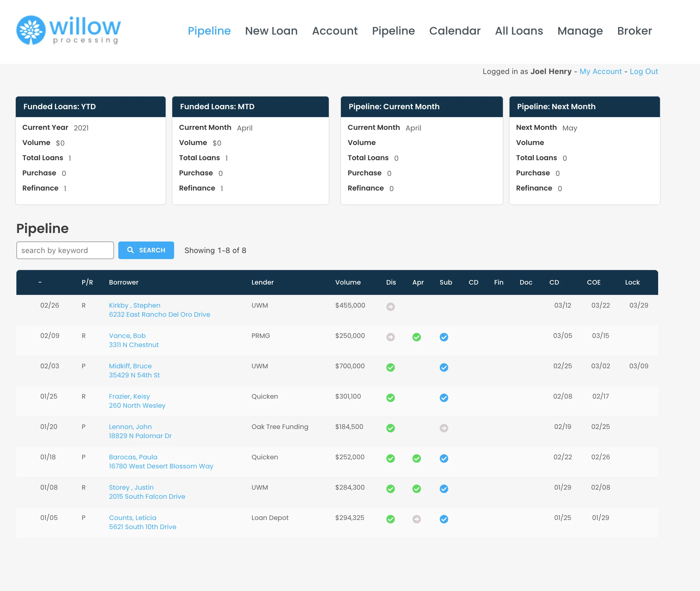Click the green Dis checkmark for Frazier, Keisy
Screen dimensions: 700x591
[391, 398]
